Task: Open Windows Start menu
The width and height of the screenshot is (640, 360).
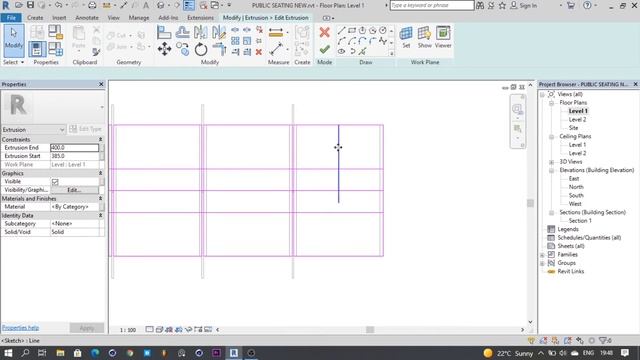Action: tap(8, 353)
